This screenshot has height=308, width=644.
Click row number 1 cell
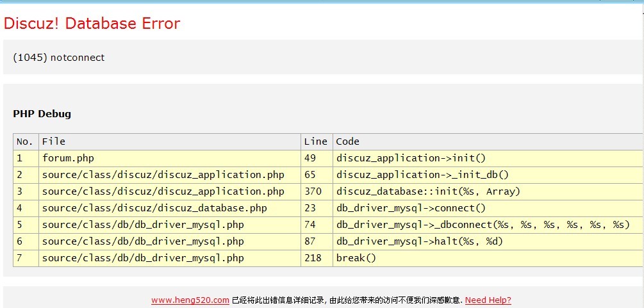[x=26, y=159]
